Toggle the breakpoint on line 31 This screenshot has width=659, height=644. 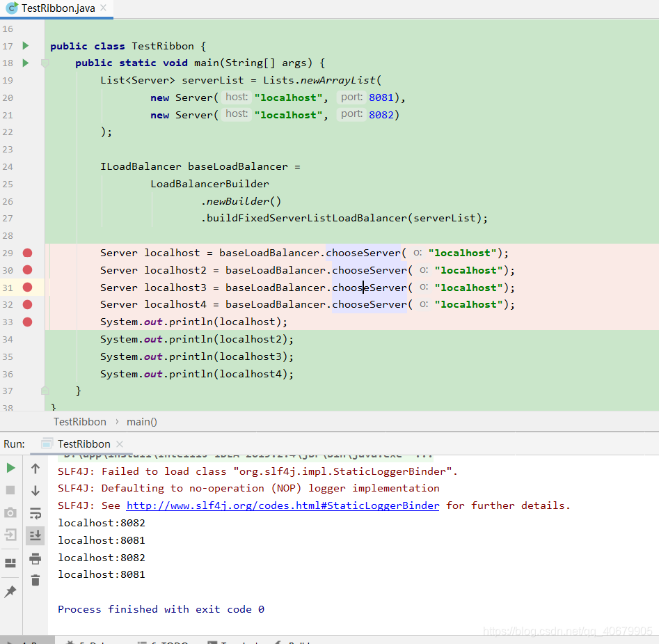coord(27,287)
